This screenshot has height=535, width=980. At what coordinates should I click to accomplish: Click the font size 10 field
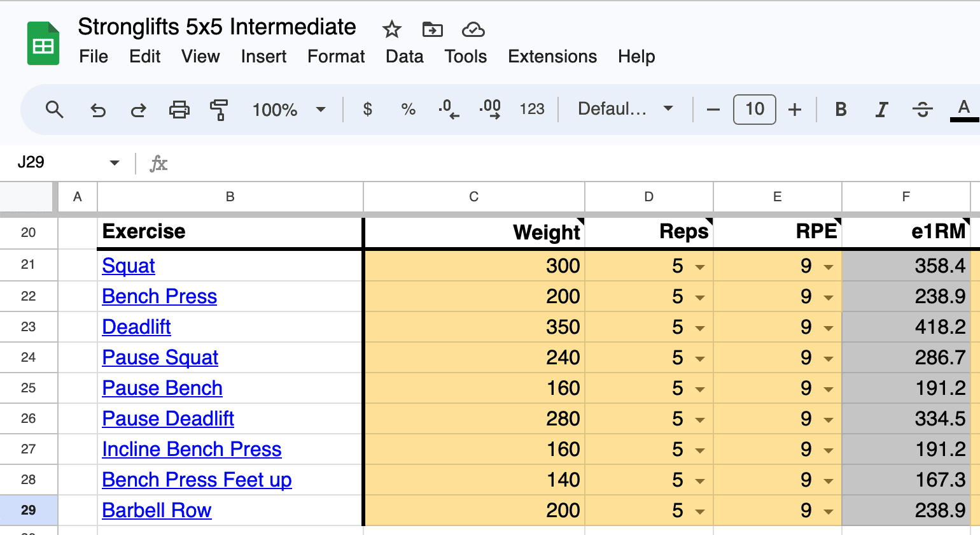tap(754, 110)
